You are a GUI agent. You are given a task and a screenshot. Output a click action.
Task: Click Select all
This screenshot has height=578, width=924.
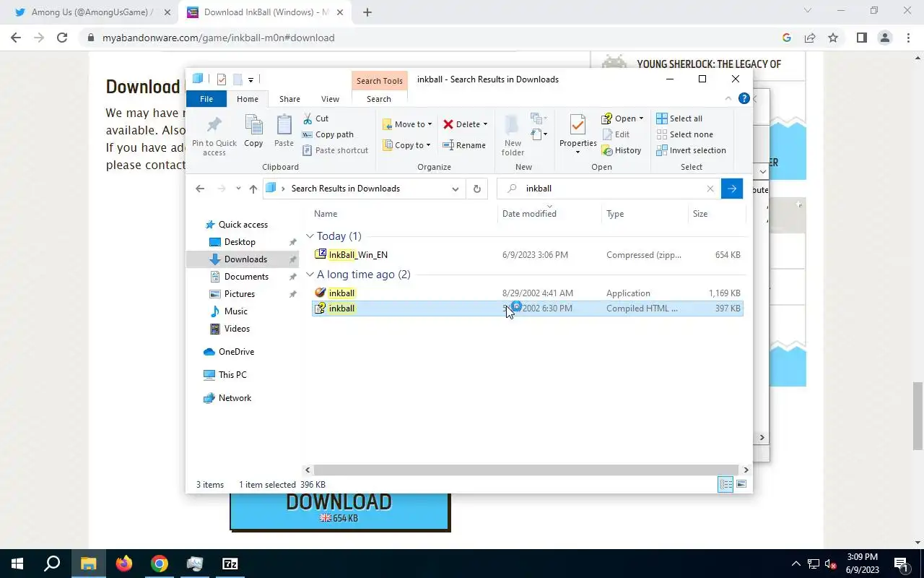pyautogui.click(x=679, y=118)
